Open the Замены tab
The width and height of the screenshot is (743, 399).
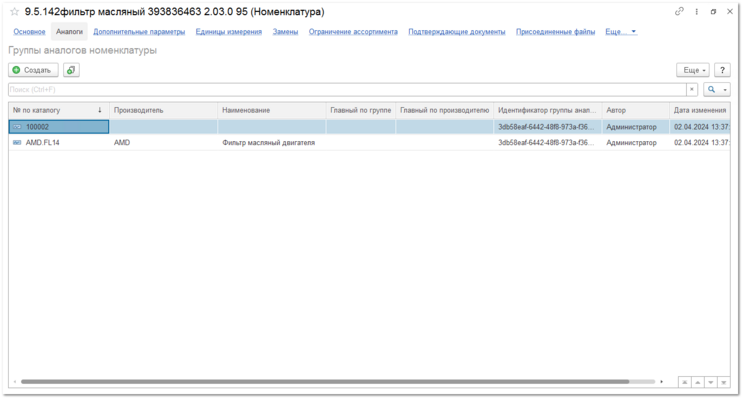tap(285, 32)
